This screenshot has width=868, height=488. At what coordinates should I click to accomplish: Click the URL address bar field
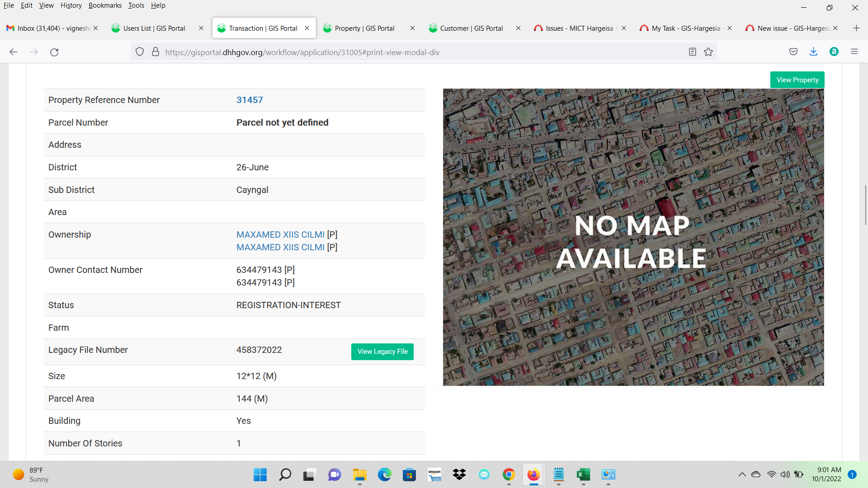point(423,52)
